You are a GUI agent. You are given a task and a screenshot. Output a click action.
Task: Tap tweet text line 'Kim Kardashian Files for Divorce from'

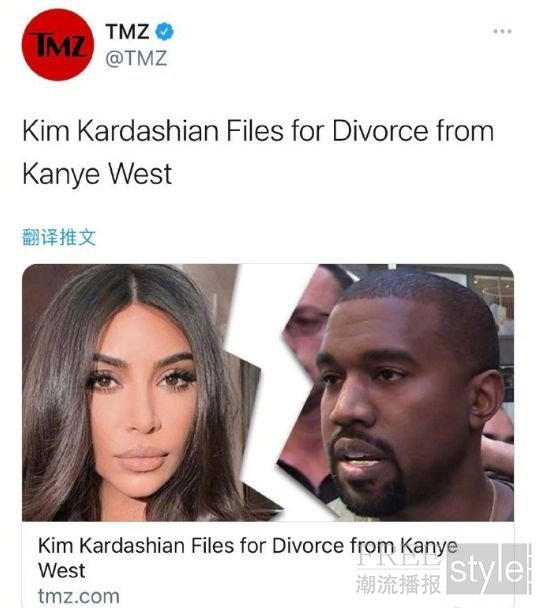point(258,131)
